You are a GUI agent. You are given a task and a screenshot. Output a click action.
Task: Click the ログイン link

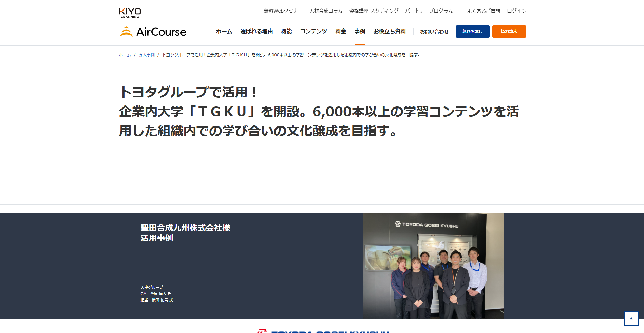pyautogui.click(x=516, y=11)
